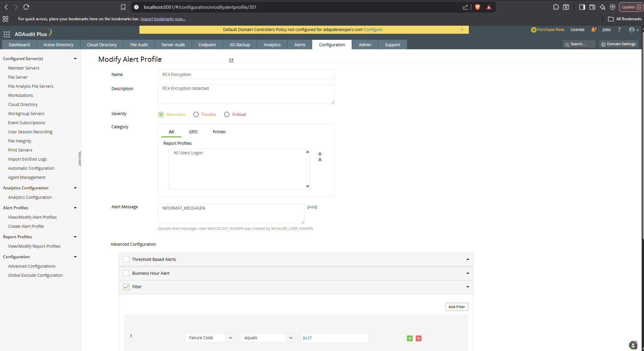Select the Critical severity radio button
Screen dimensions: 644x351
[227, 114]
